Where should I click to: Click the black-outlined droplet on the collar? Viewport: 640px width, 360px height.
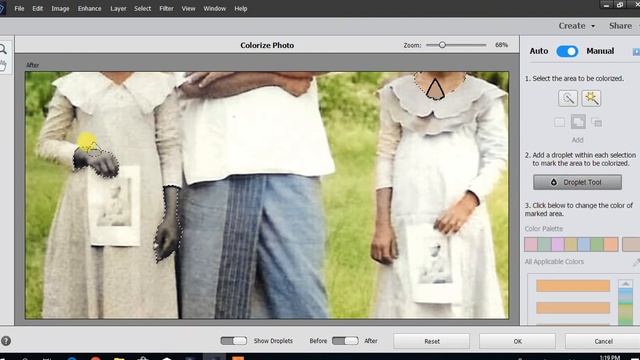click(x=435, y=89)
